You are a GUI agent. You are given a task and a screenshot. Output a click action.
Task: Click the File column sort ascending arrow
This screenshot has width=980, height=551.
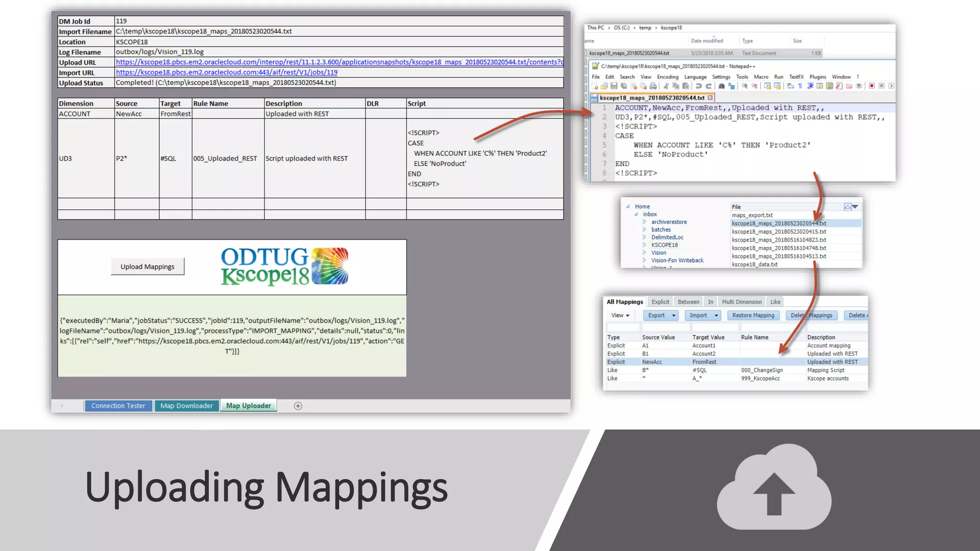[x=847, y=207]
